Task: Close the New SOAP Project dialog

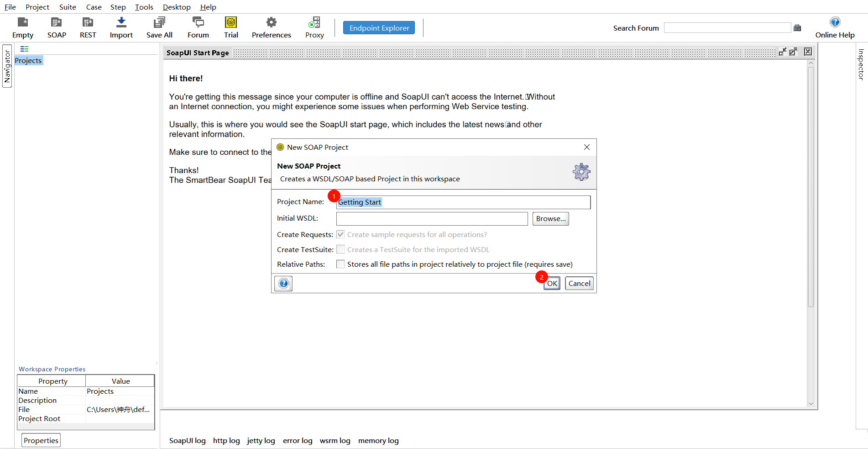Action: 587,147
